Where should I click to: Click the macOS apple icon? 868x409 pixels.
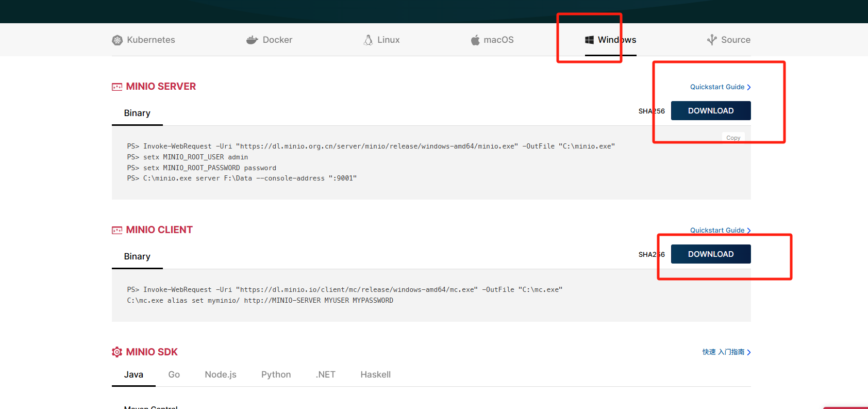tap(475, 40)
